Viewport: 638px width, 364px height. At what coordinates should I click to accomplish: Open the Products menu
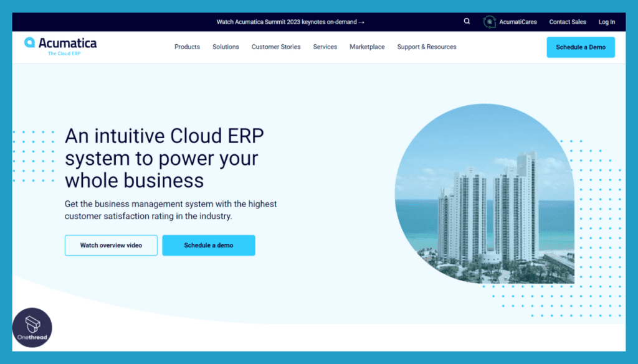187,47
